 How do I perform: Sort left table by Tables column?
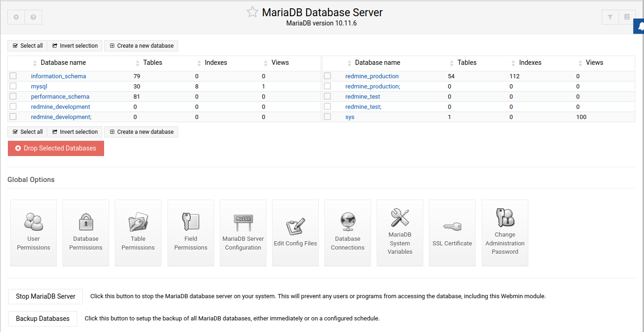pos(152,63)
